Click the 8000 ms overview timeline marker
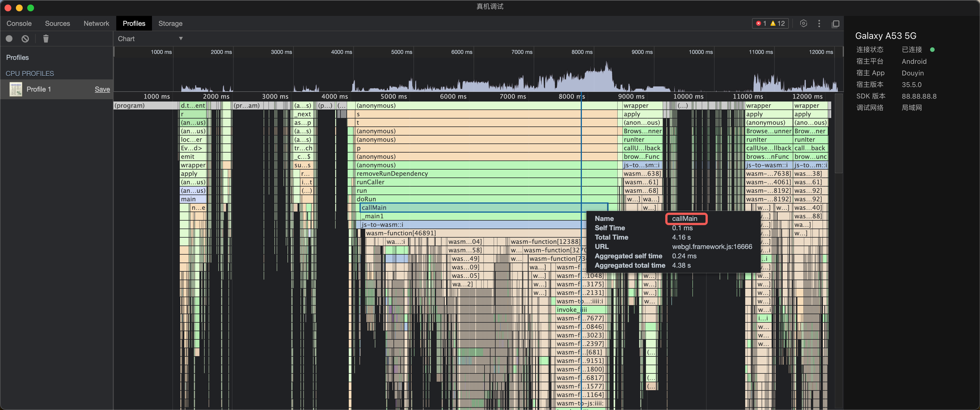 tap(582, 52)
